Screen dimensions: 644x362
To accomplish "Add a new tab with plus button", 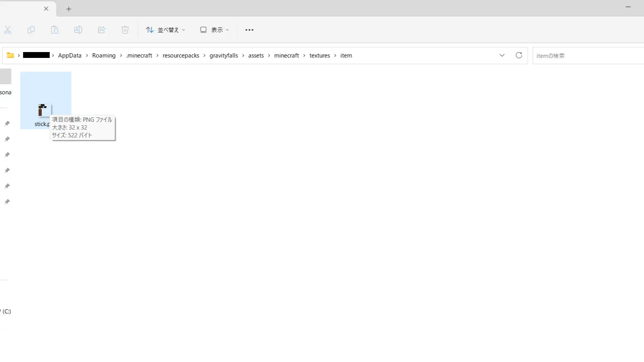I will click(x=69, y=9).
